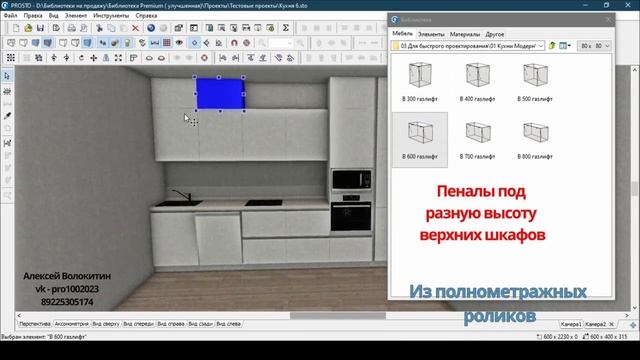This screenshot has width=640, height=360.
Task: Toggle the red grid icon
Action: [x=167, y=43]
